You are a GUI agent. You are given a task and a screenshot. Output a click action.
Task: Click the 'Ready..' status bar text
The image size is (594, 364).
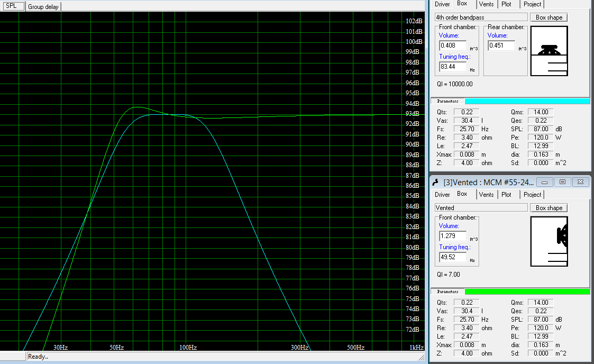(x=38, y=357)
